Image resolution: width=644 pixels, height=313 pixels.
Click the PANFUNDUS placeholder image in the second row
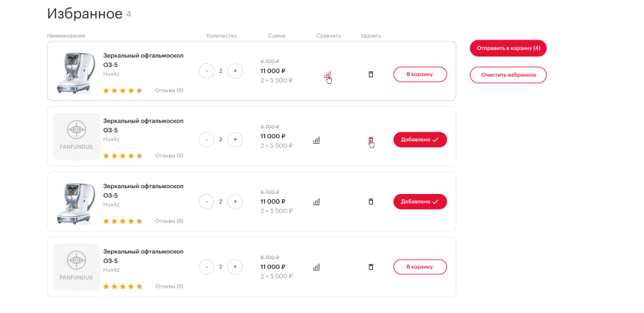(76, 136)
